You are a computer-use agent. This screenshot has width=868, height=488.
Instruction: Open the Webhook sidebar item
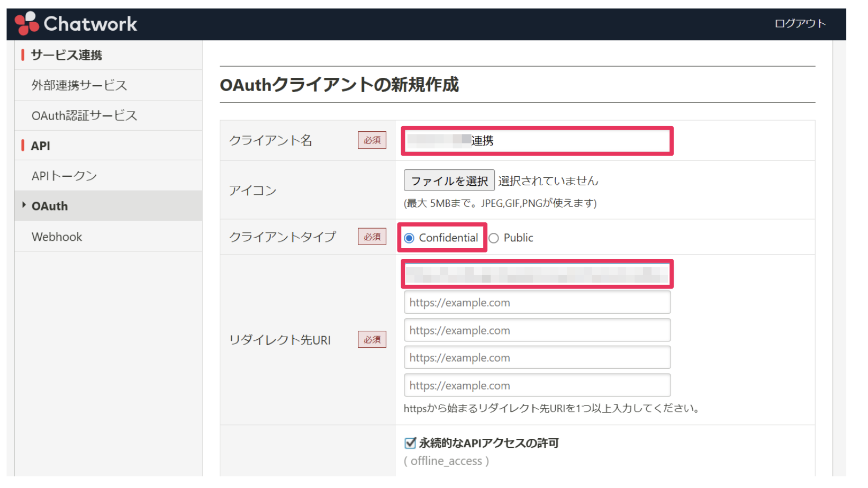tap(108, 237)
